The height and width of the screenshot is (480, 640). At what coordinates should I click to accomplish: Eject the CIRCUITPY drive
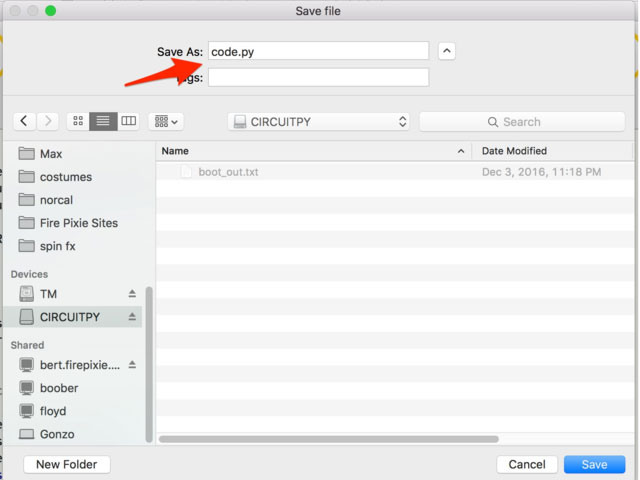click(x=132, y=317)
